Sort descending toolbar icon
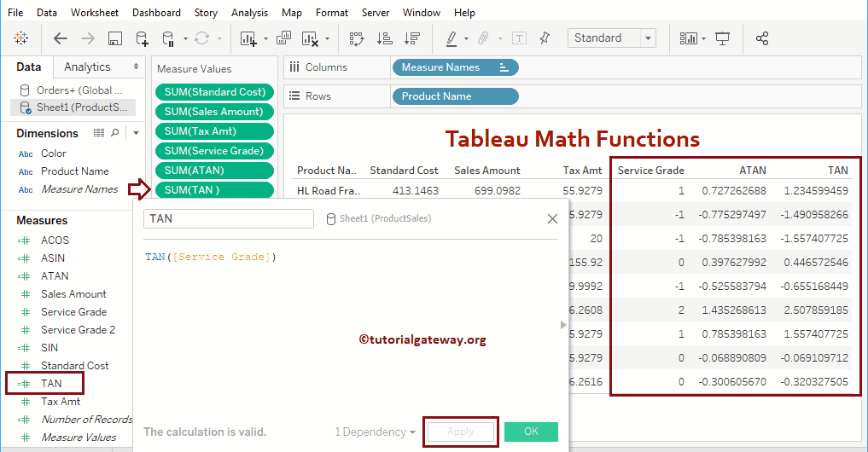Screen dimensions: 868x452 tap(412, 38)
